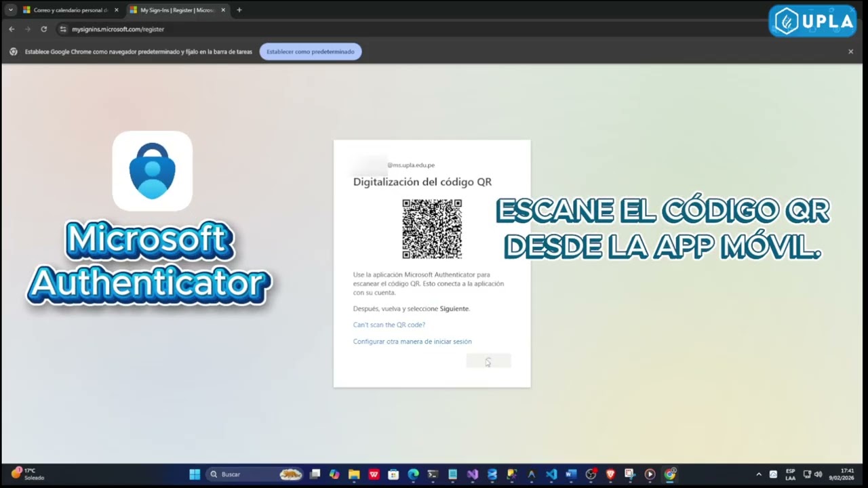Screen dimensions: 868x488
Task: Open Microsoft Store from taskbar
Action: point(393,474)
